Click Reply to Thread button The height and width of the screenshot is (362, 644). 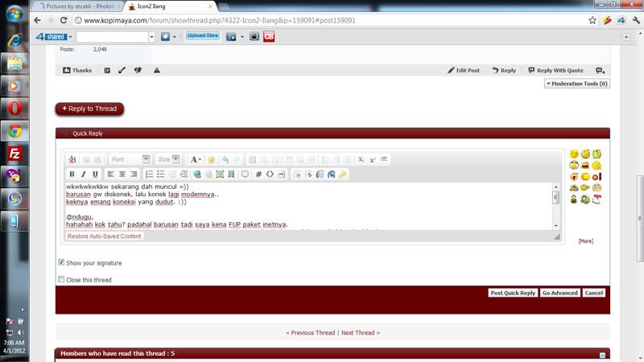[x=89, y=109]
